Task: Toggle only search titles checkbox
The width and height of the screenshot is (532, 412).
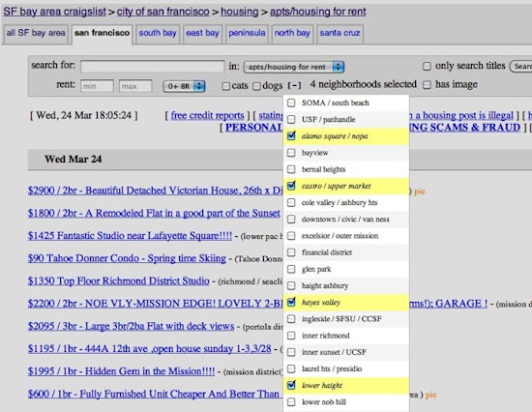Action: (x=427, y=66)
